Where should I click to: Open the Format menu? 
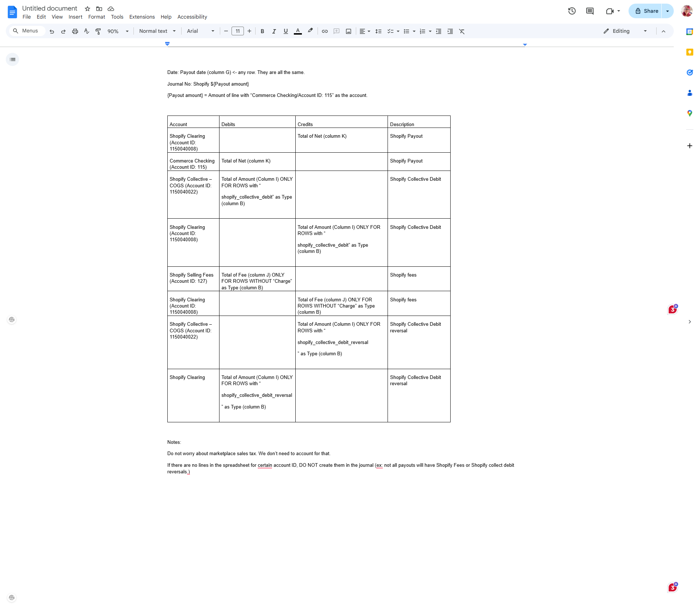pos(96,17)
